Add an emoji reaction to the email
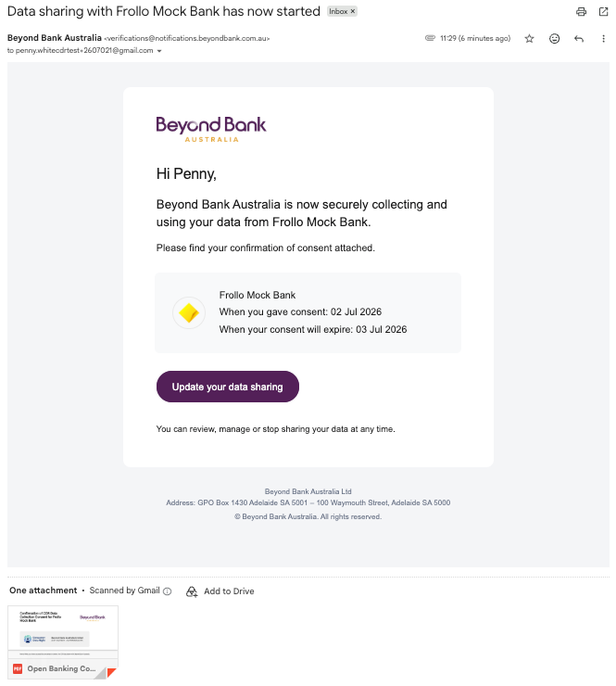Image resolution: width=616 pixels, height=686 pixels. point(554,39)
